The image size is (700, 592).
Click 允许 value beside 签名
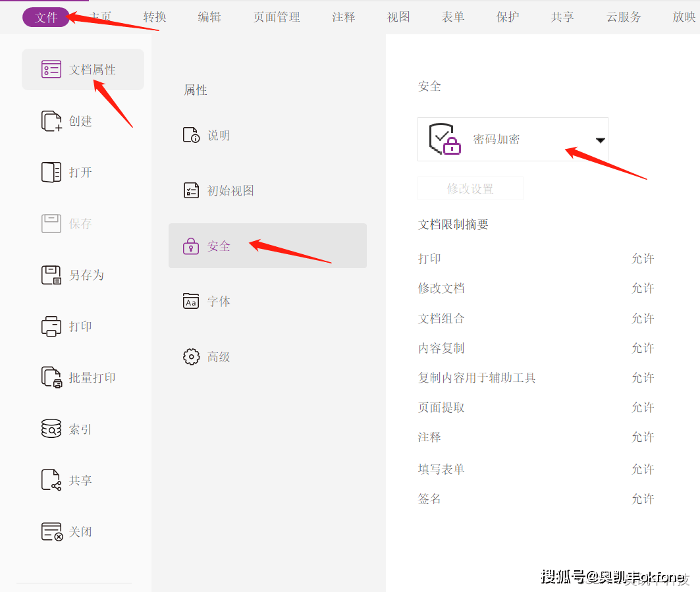tap(643, 498)
